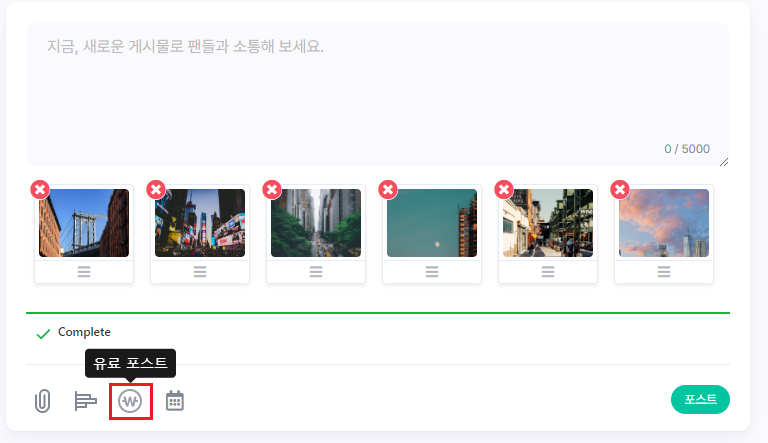Viewport: 768px width, 443px height.
Task: Select the tree-lined street thumbnail
Action: [316, 223]
